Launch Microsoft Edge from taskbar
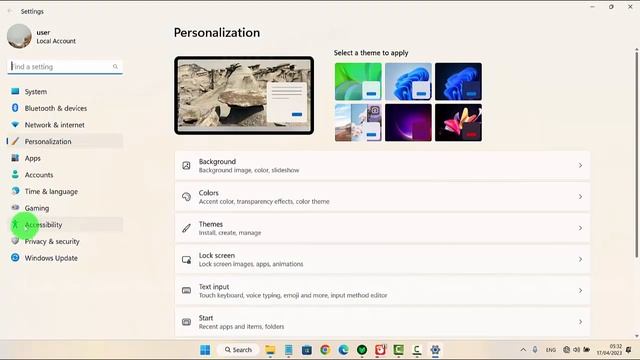The height and width of the screenshot is (360, 640). [344, 350]
